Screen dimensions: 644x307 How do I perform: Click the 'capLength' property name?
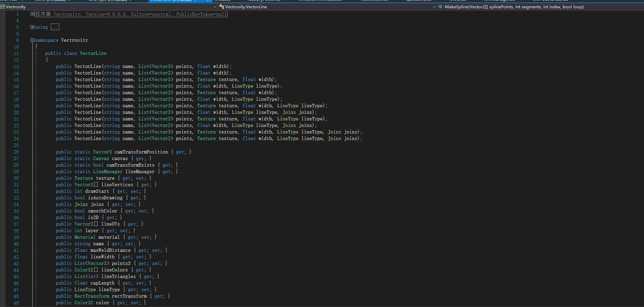click(102, 283)
